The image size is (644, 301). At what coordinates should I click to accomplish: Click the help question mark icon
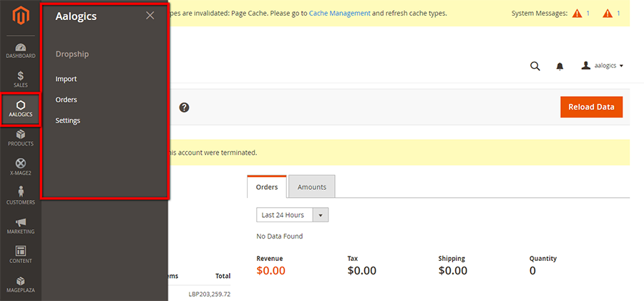(x=185, y=107)
